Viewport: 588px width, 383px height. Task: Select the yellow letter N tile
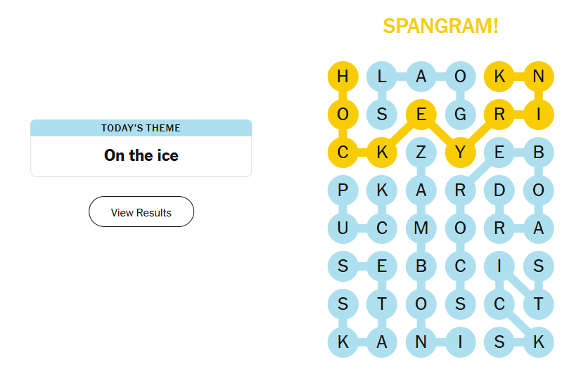pyautogui.click(x=539, y=77)
